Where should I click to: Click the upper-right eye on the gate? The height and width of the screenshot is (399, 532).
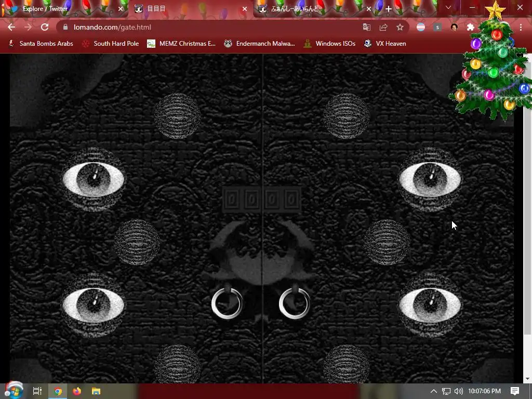point(430,179)
